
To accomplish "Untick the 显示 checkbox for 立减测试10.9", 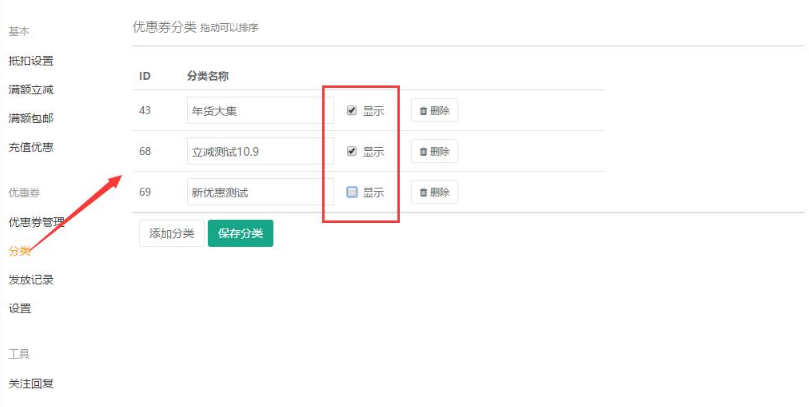I will tap(352, 151).
